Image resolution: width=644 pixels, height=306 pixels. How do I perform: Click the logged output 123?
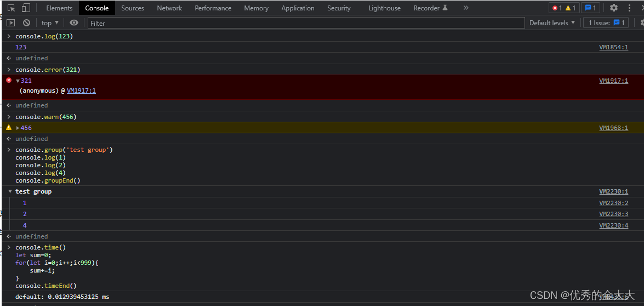point(20,47)
